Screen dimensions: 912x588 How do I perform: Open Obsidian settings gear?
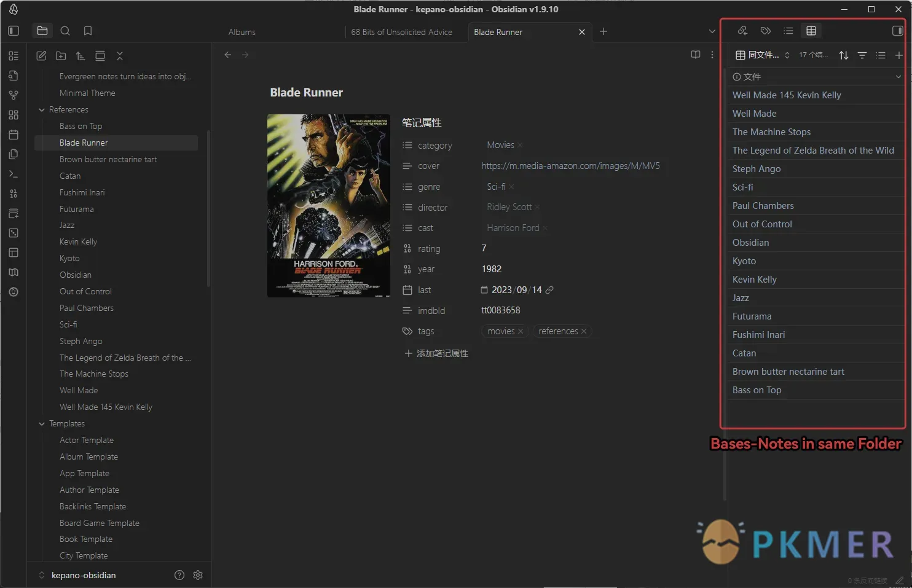[198, 575]
